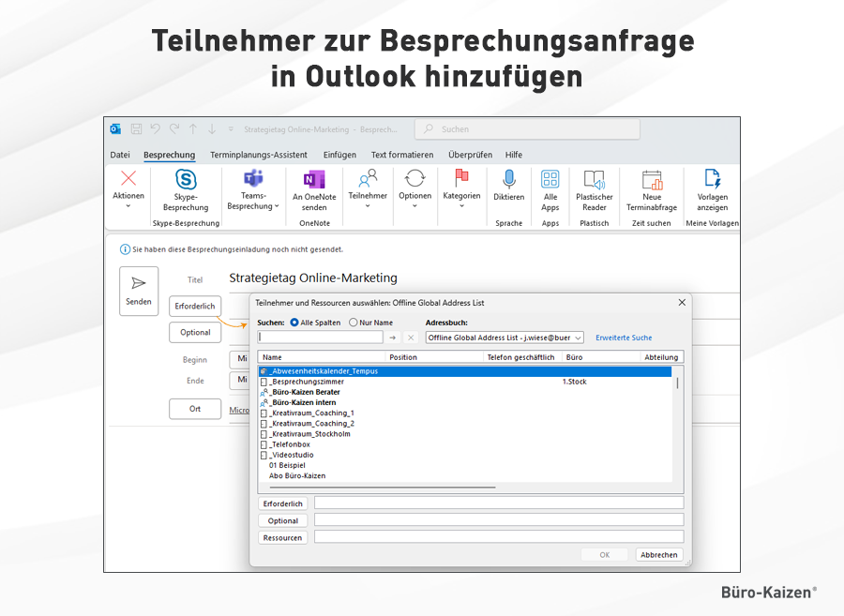
Task: Select the Alle Spalten radio button
Action: click(x=294, y=323)
